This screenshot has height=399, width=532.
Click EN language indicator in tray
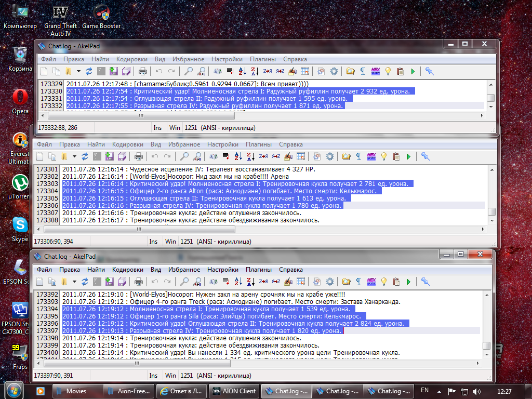424,390
